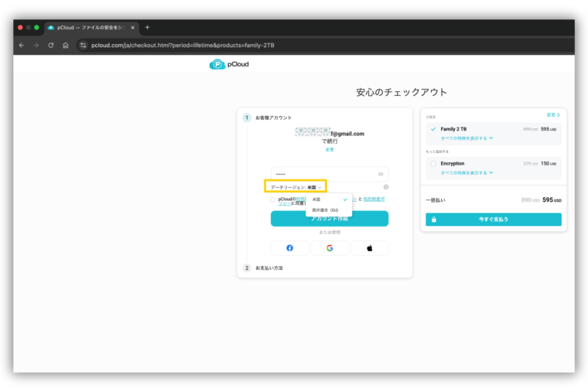The image size is (588, 392).
Task: Open site information icon in address bar
Action: [x=83, y=46]
